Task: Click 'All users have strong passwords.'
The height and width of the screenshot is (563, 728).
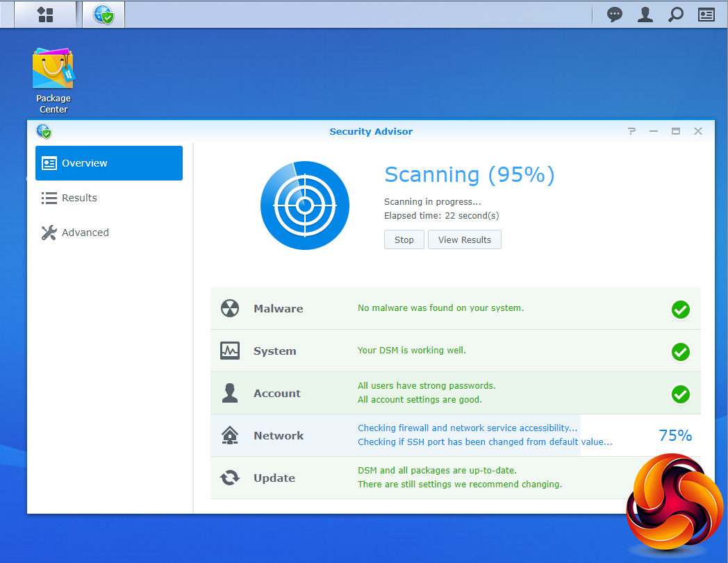Action: pos(427,386)
